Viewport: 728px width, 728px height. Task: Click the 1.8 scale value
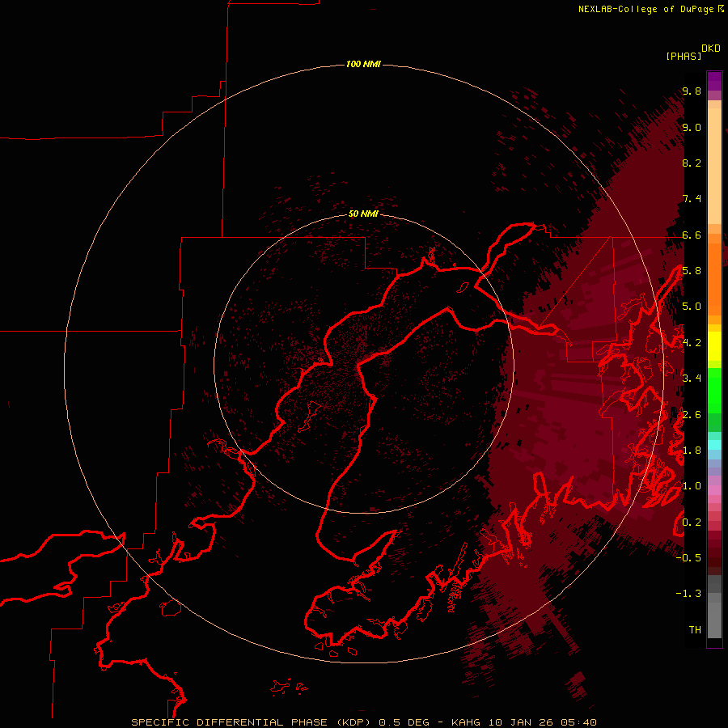click(692, 451)
